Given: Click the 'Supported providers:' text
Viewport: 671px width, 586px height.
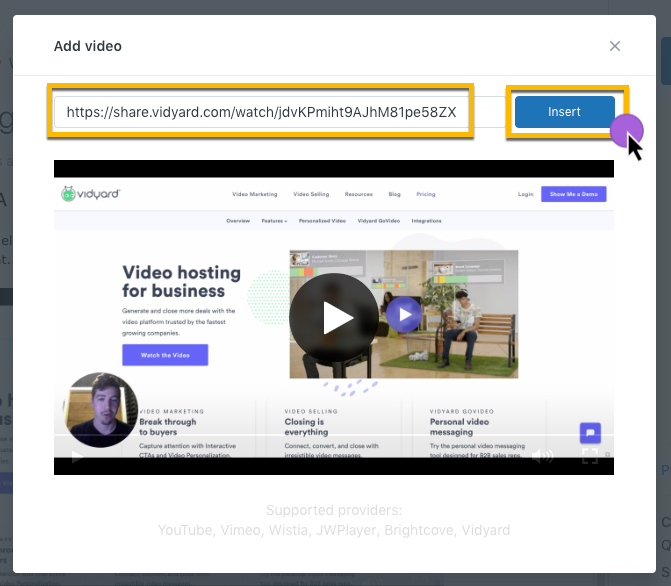Looking at the screenshot, I should (334, 510).
